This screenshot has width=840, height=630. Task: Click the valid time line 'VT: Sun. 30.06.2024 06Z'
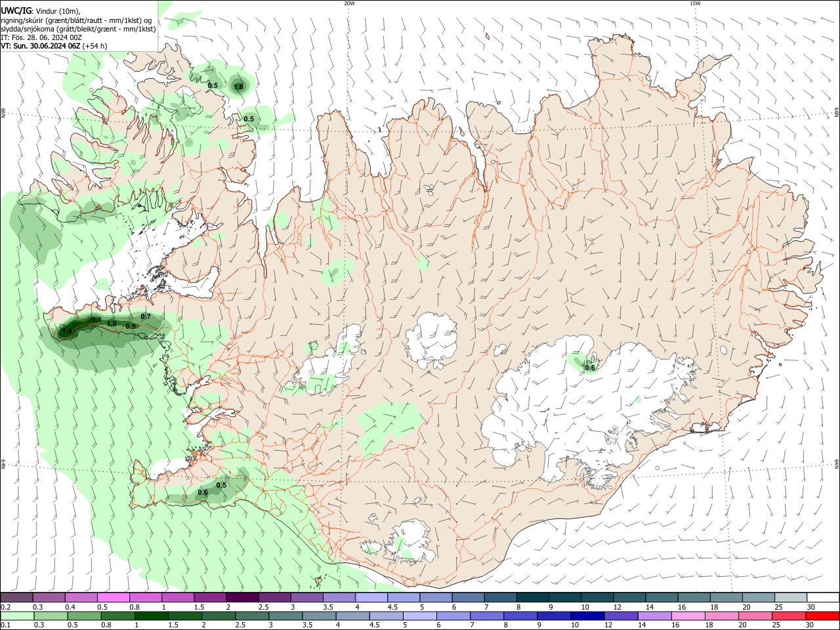tap(41, 46)
